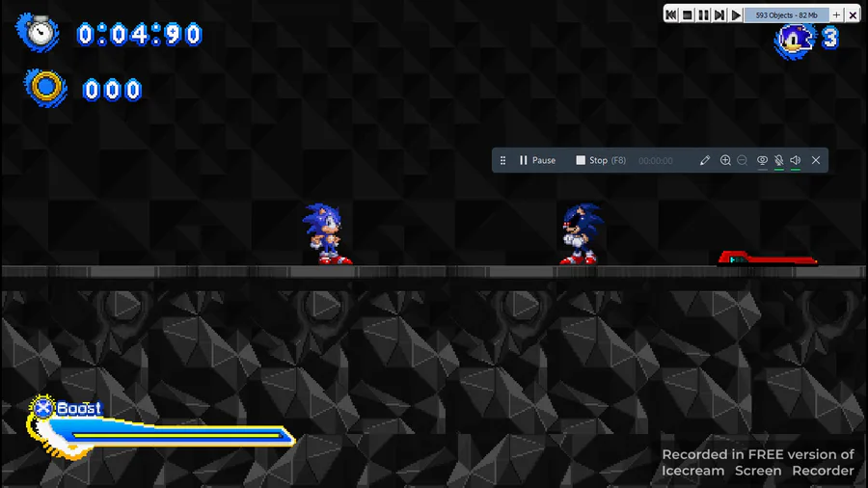Click the lives number 3
The image size is (868, 488).
[x=829, y=39]
